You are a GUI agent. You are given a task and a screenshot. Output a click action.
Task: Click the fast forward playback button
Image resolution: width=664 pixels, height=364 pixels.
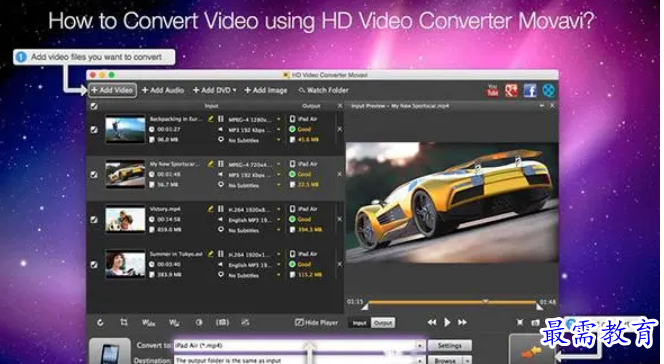tap(462, 323)
